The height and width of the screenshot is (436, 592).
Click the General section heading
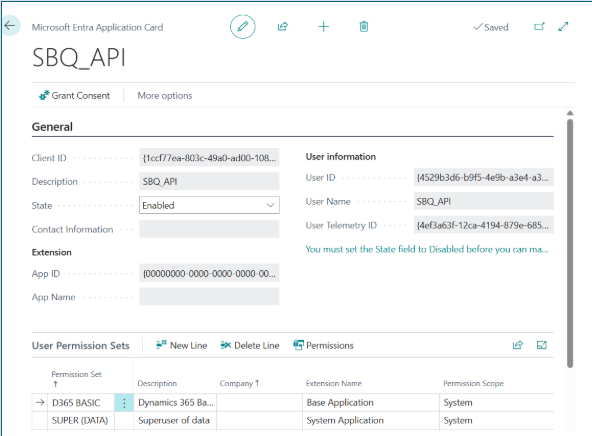pyautogui.click(x=52, y=127)
